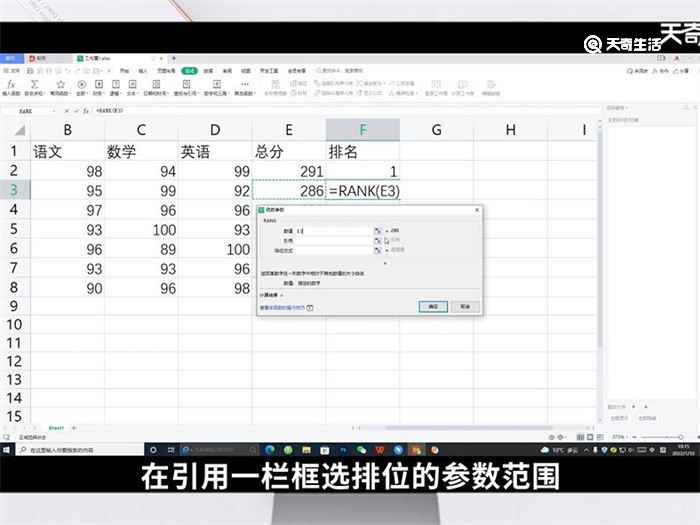Click the Task View icon in the taskbar
This screenshot has width=700, height=525.
[171, 450]
